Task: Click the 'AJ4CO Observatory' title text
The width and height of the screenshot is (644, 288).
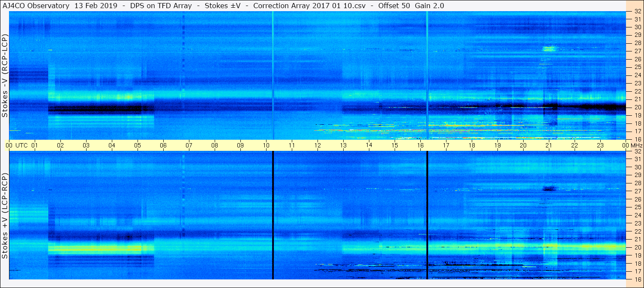Action: [x=36, y=6]
